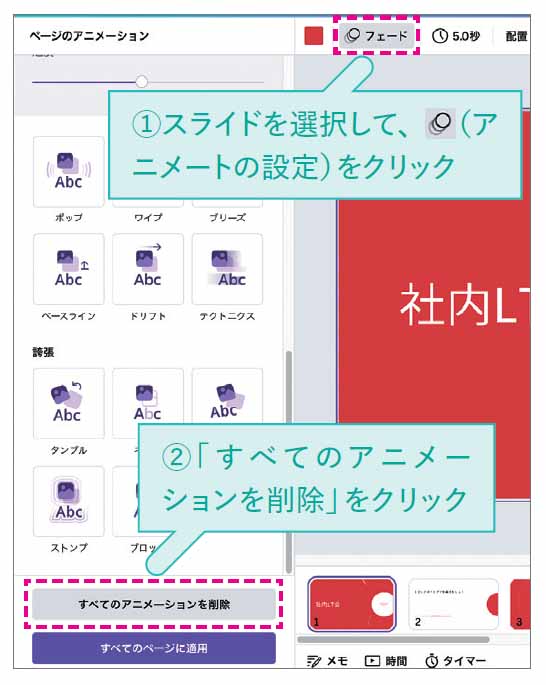Select the ストンプ animation preset
The width and height of the screenshot is (546, 685).
pos(69,501)
